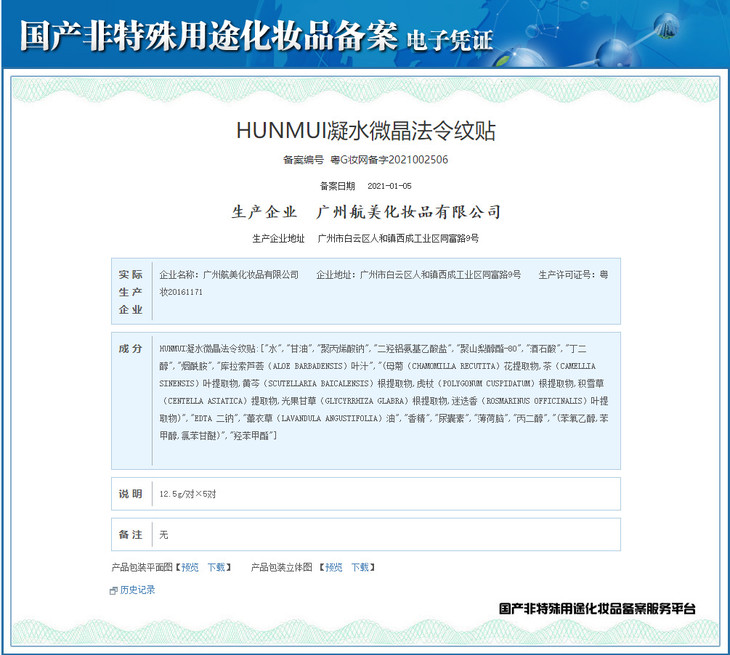The height and width of the screenshot is (655, 730).
Task: Click 下载 link for 产品包装平面图
Action: pos(216,567)
